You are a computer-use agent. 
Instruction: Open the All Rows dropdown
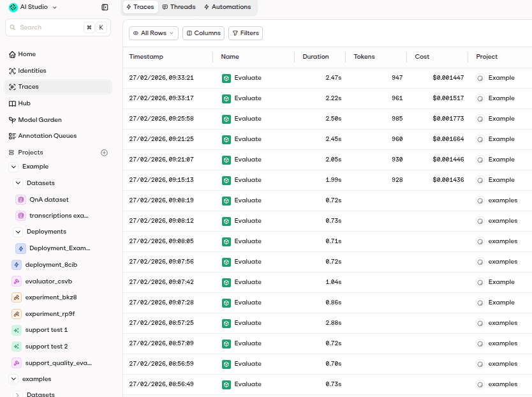[153, 33]
